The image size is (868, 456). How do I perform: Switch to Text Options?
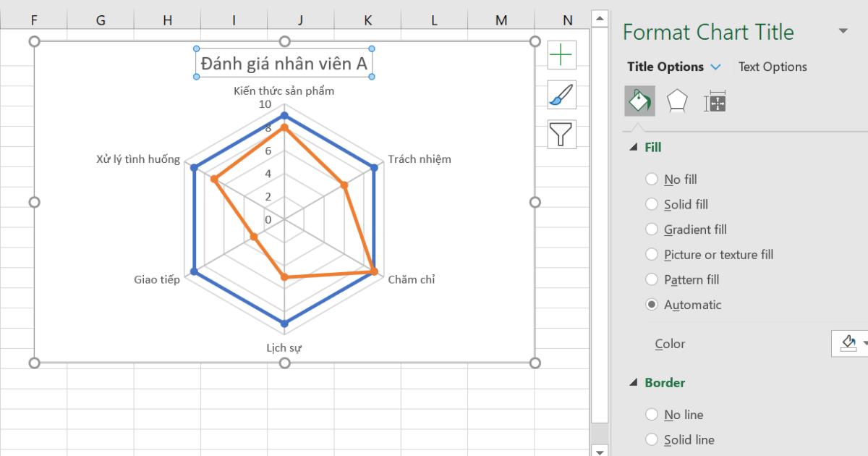tap(773, 67)
